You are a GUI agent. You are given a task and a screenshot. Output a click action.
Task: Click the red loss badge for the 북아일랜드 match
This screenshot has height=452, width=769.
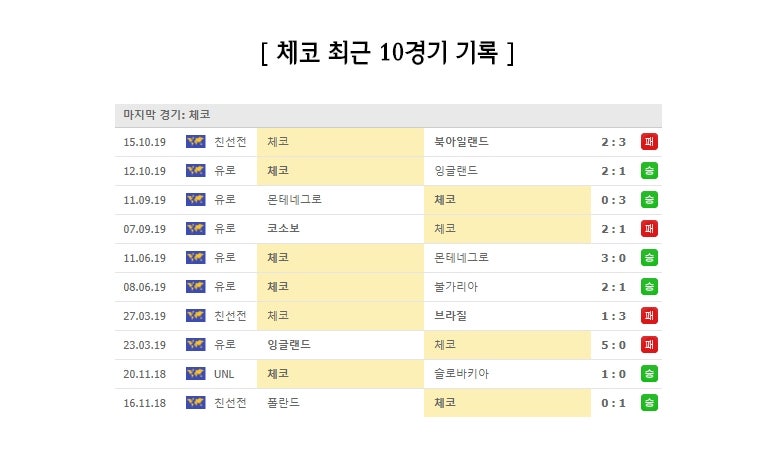650,142
